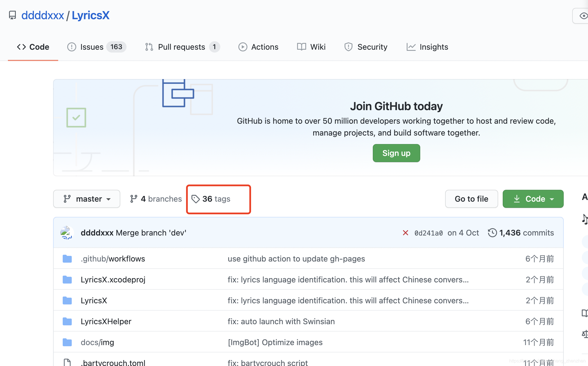Click the red failed-check X icon

406,233
